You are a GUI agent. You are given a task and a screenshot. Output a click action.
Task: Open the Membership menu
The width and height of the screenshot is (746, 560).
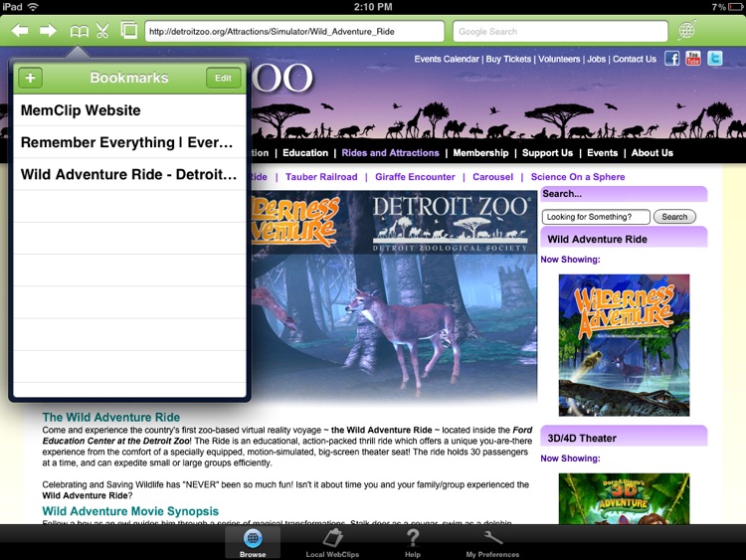[x=480, y=153]
